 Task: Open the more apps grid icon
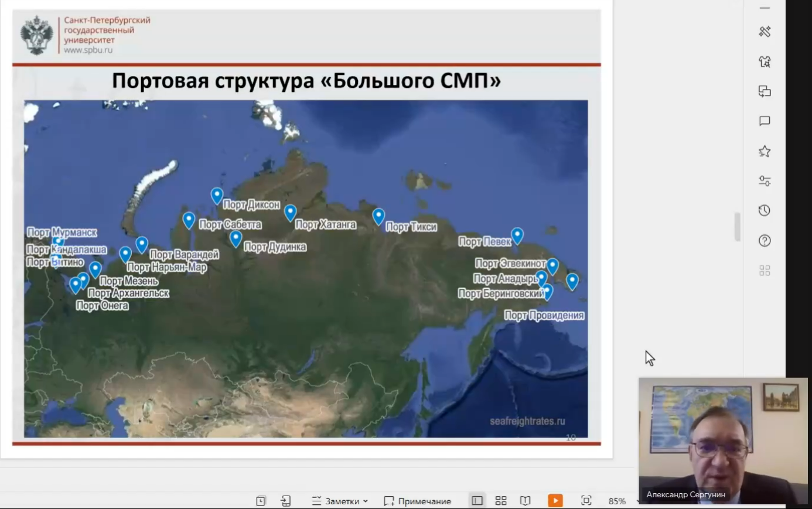pos(765,271)
